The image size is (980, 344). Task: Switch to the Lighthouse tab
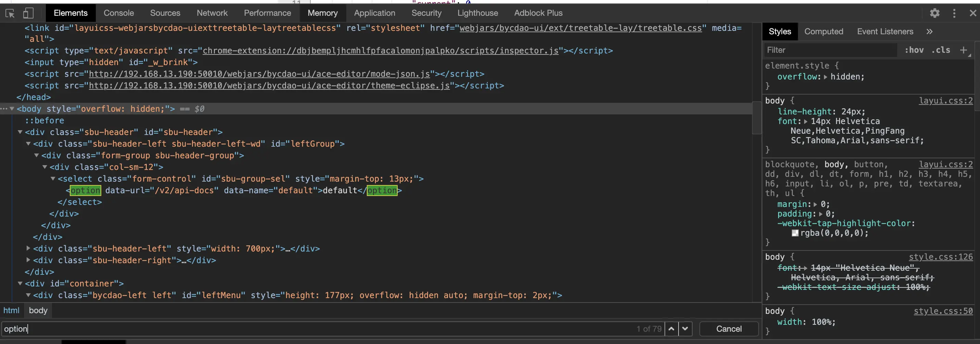tap(477, 13)
